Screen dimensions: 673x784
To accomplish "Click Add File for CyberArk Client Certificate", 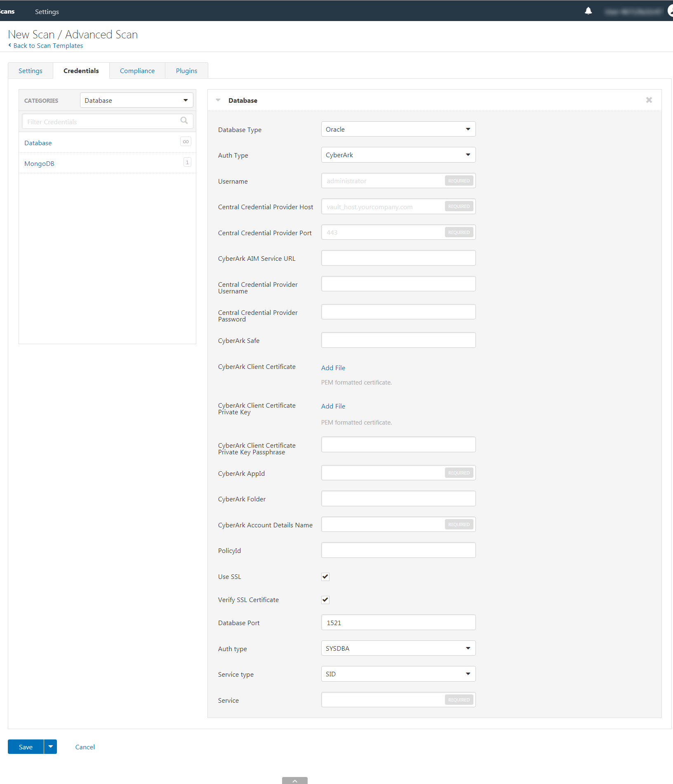I will pyautogui.click(x=333, y=368).
